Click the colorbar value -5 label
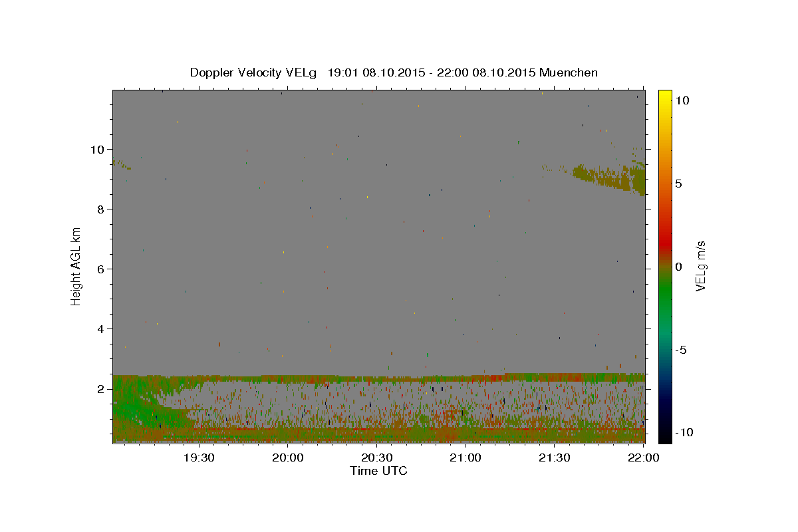This screenshot has height=532, width=798. (x=681, y=350)
